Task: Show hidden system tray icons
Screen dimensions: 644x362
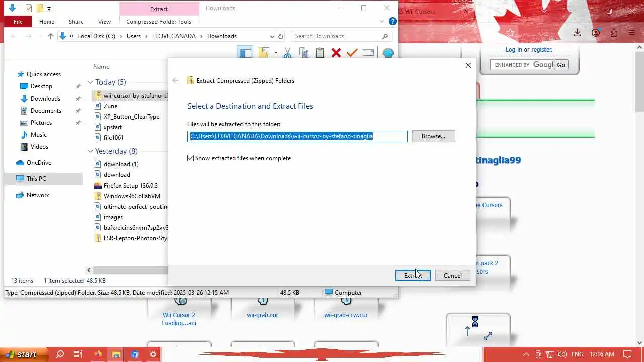Action: point(526,354)
